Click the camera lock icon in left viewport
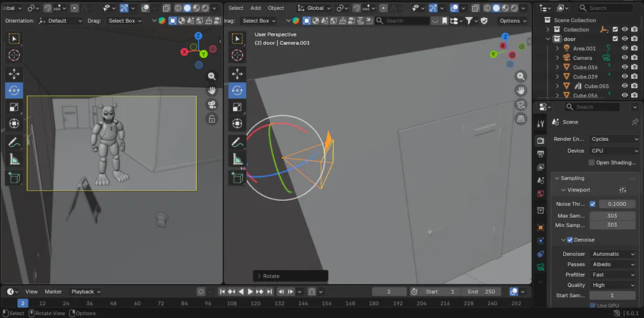The width and height of the screenshot is (644, 318). [x=212, y=119]
